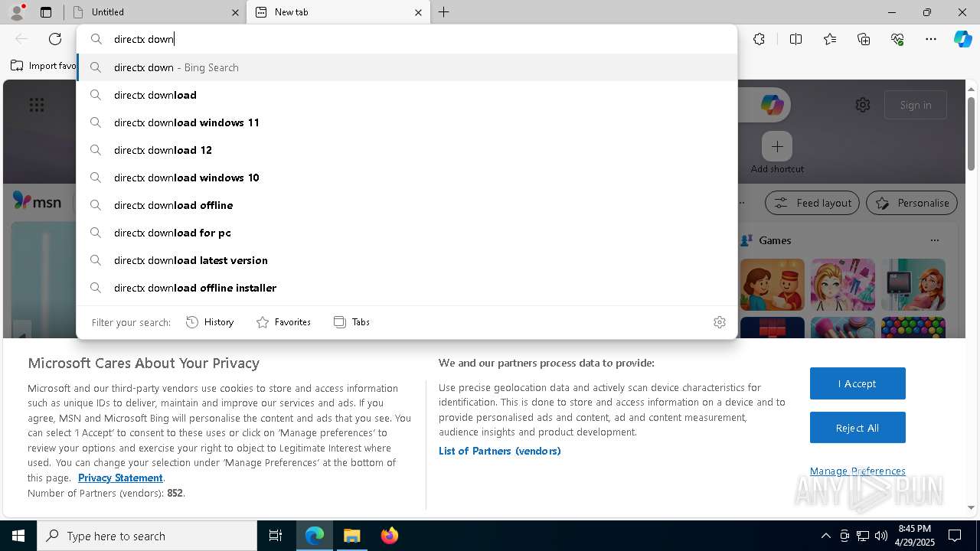The height and width of the screenshot is (551, 980).
Task: Click the Copilot logo in search box
Action: (772, 105)
